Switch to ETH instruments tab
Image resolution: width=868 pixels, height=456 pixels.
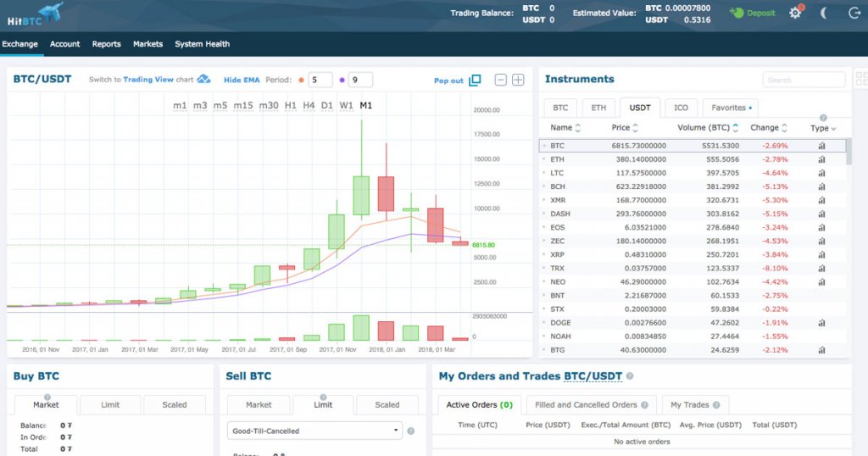598,108
